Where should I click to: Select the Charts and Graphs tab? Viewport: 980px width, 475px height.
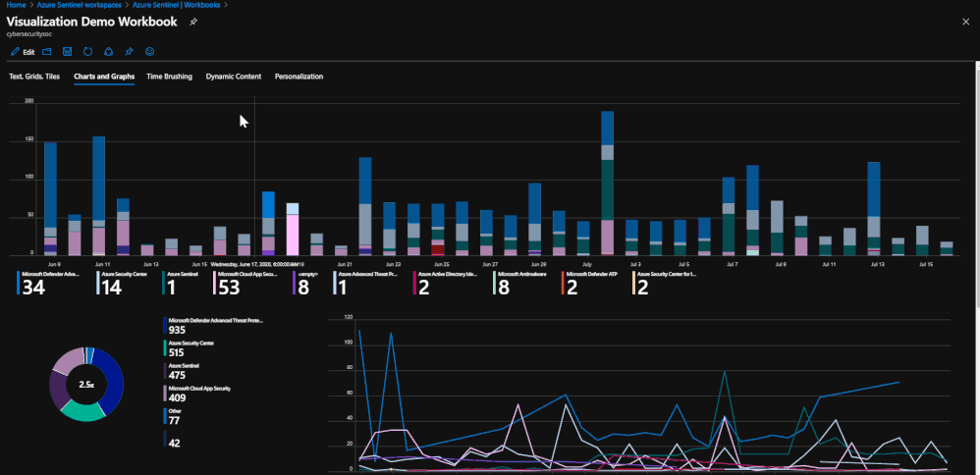pyautogui.click(x=104, y=77)
